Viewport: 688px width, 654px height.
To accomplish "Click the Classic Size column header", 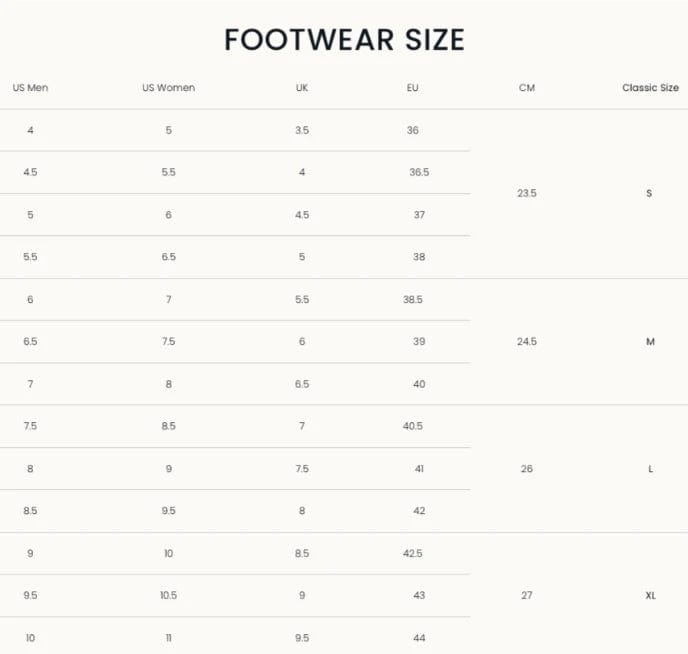I will click(650, 88).
